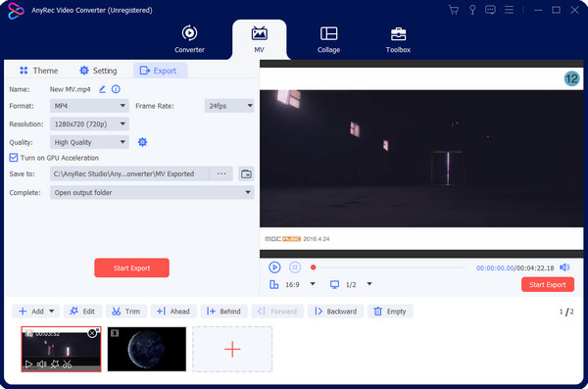Remove first clip with X icon
This screenshot has height=389, width=588.
coord(92,333)
